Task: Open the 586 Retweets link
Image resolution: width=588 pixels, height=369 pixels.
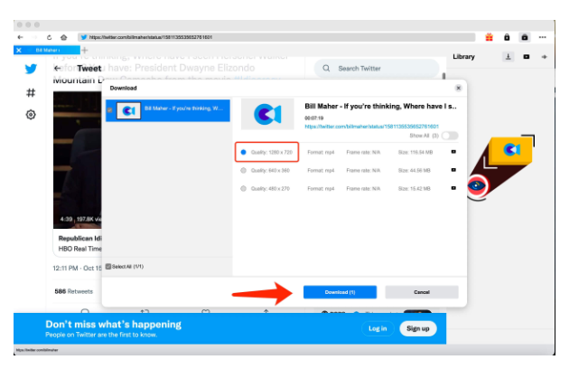Action: tap(73, 291)
